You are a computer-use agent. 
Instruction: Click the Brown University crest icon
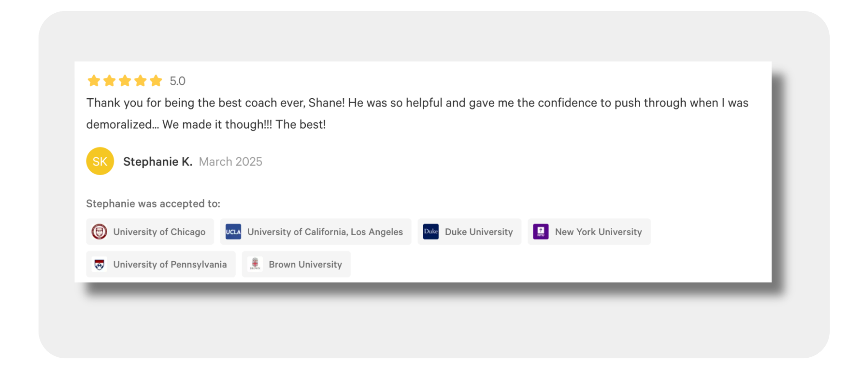[255, 264]
